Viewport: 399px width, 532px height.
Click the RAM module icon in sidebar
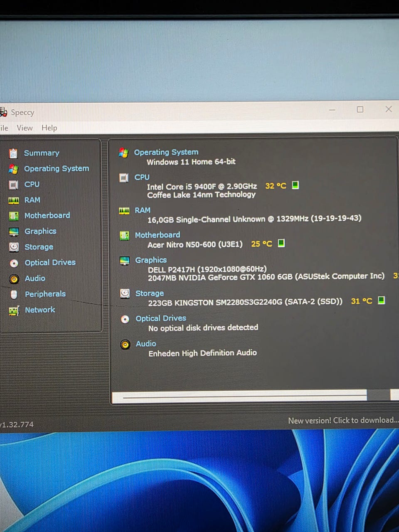tap(14, 200)
